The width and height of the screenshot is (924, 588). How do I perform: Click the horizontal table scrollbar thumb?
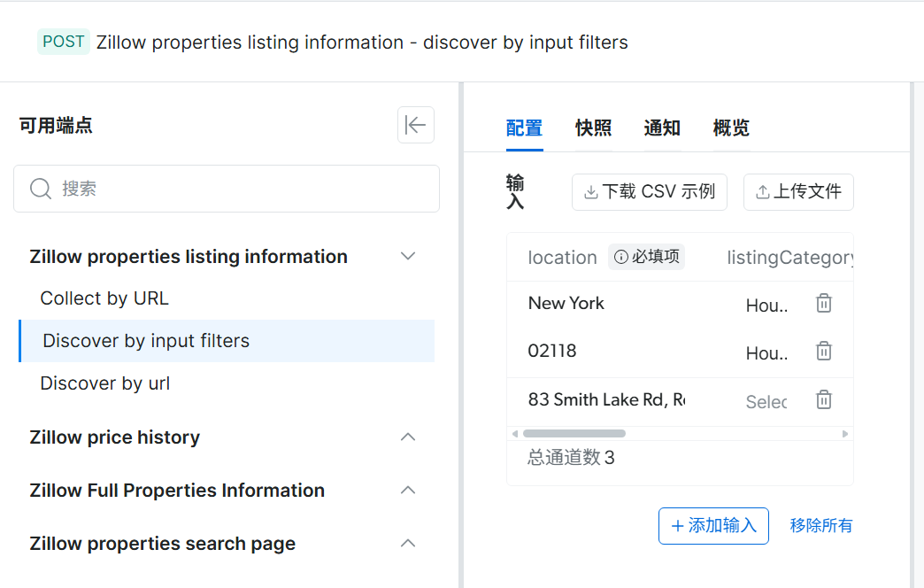click(x=574, y=434)
